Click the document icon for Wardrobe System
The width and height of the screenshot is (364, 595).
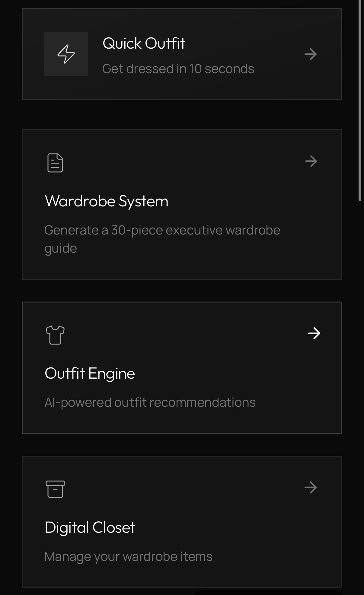pos(55,163)
